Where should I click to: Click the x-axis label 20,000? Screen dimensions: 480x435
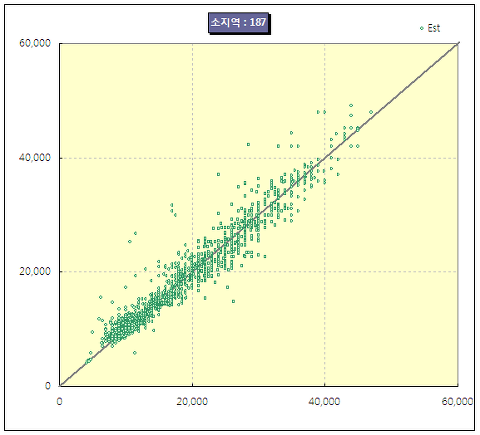point(192,402)
